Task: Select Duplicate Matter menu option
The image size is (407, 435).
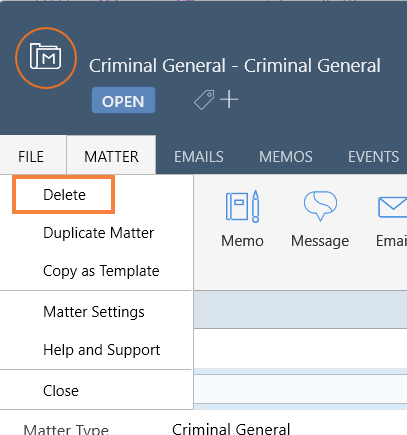Action: (98, 233)
